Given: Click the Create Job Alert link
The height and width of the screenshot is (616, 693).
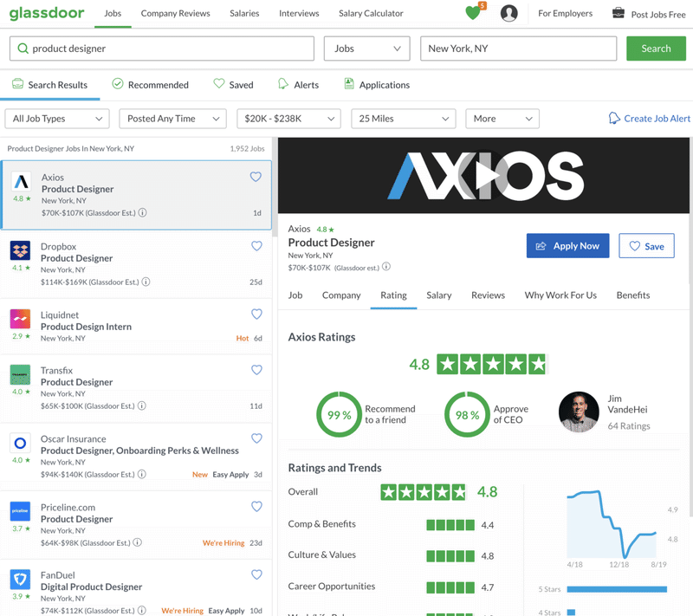Looking at the screenshot, I should [x=657, y=119].
